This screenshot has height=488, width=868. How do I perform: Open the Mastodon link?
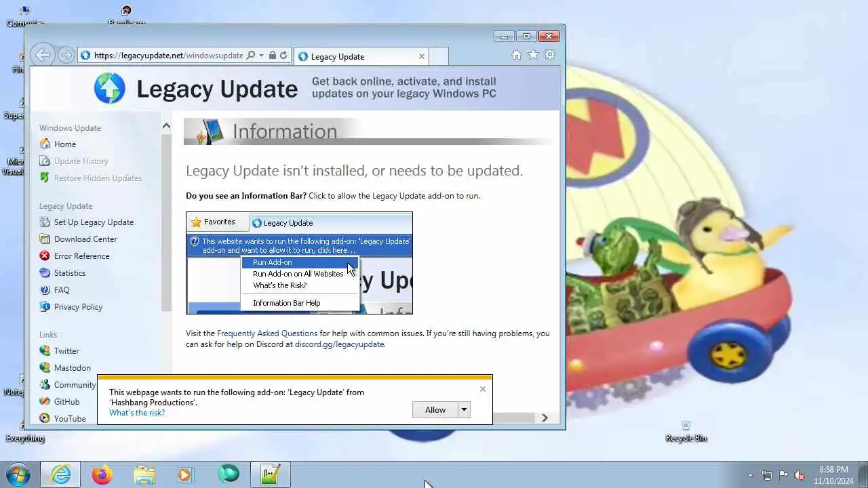coord(73,368)
